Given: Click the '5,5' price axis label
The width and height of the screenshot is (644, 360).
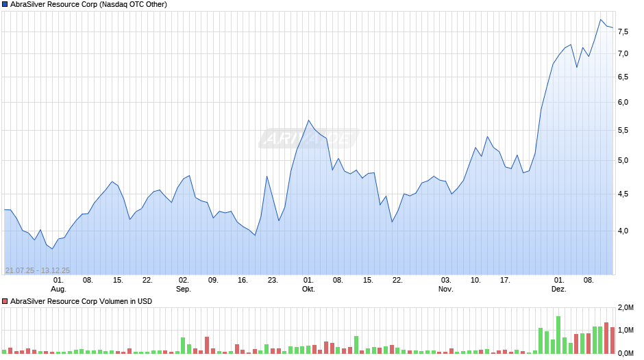Looking at the screenshot, I should tap(623, 131).
